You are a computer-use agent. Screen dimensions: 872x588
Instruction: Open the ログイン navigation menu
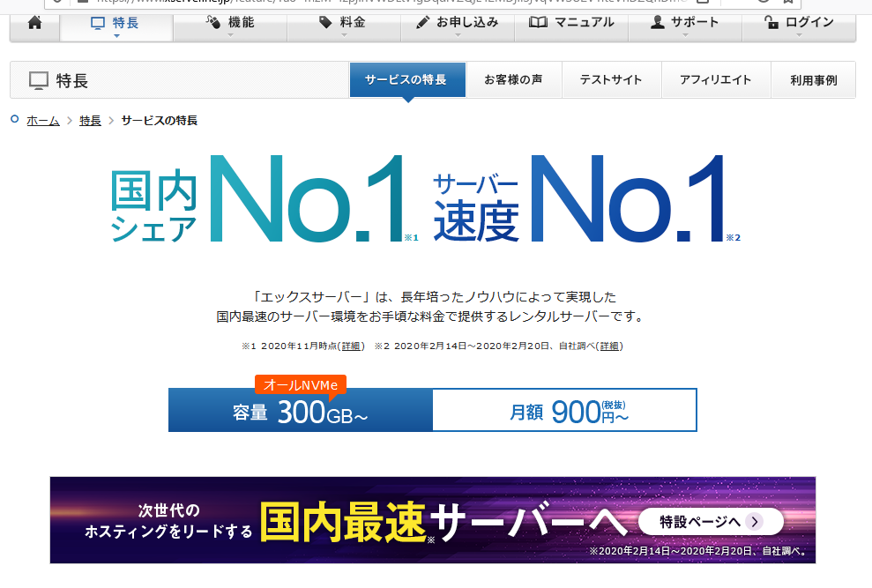click(x=799, y=27)
